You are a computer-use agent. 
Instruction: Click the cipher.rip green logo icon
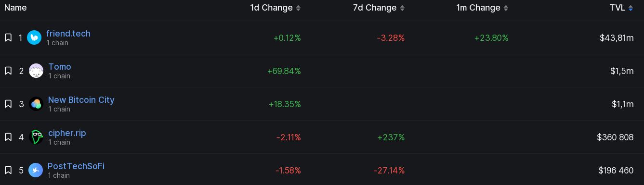tap(36, 137)
